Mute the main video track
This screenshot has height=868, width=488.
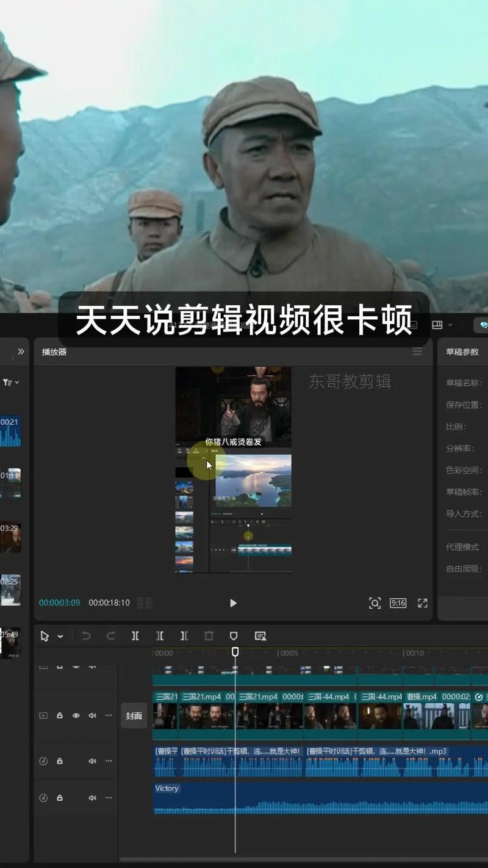(93, 715)
